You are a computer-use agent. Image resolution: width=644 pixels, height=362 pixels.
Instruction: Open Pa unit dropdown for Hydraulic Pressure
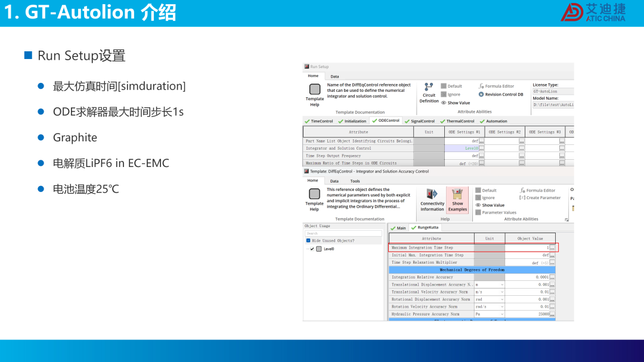point(501,314)
